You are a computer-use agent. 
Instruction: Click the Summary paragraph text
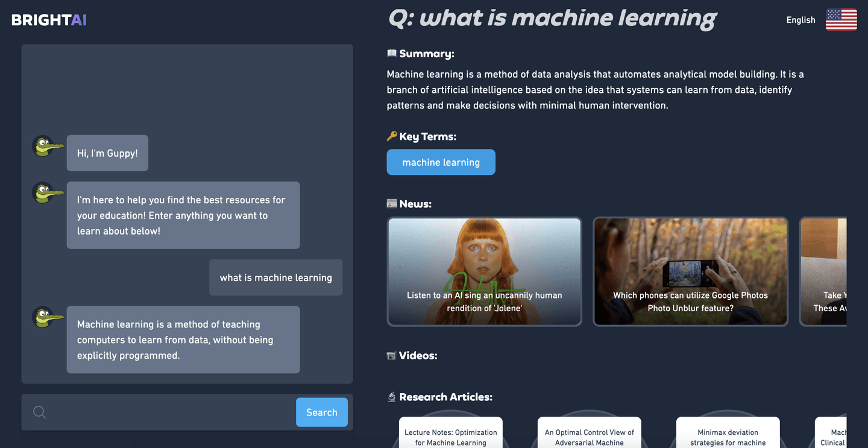point(597,90)
